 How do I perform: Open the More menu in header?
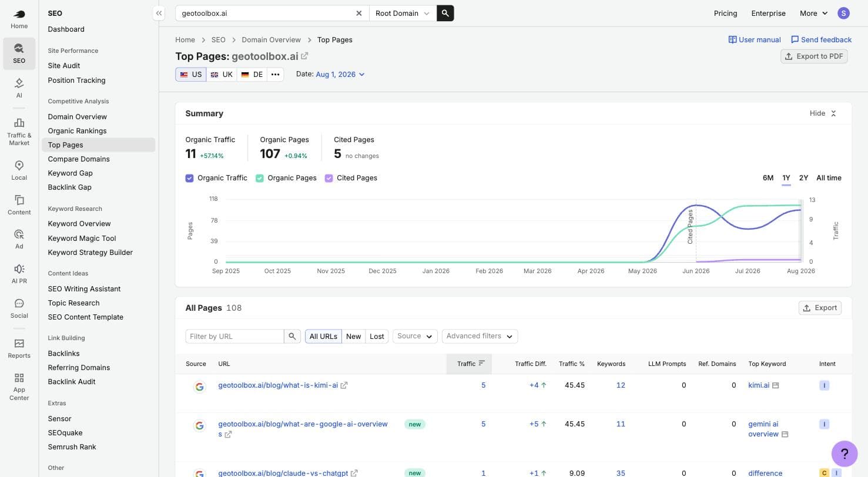click(x=813, y=13)
